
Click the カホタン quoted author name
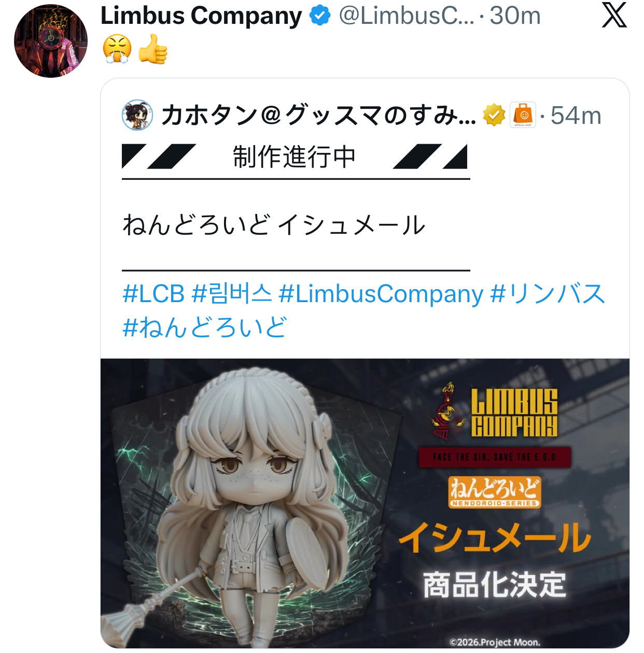[x=318, y=115]
